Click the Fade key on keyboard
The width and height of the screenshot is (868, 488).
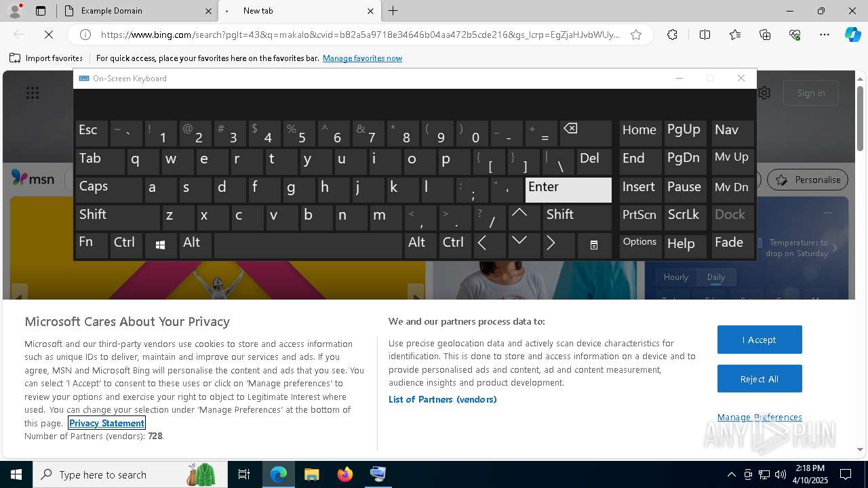(x=732, y=245)
